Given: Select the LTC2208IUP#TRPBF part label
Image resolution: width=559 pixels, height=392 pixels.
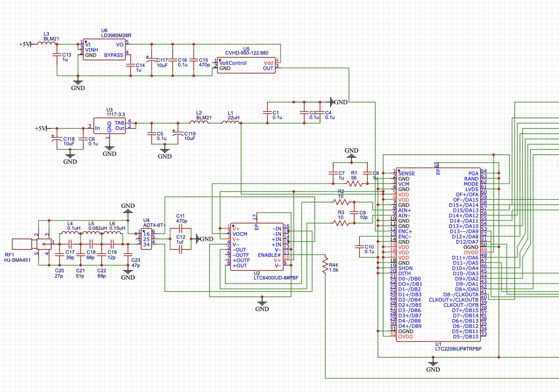Looking at the screenshot, I should pyautogui.click(x=458, y=349).
